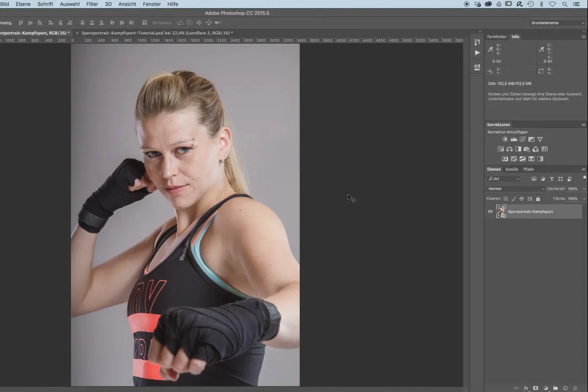Add a Levels adjustment (histogram icon)
588x392 pixels.
514,140
